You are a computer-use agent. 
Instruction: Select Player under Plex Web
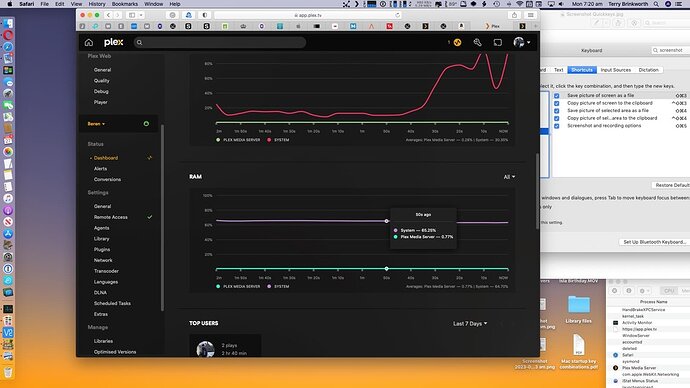(x=100, y=102)
